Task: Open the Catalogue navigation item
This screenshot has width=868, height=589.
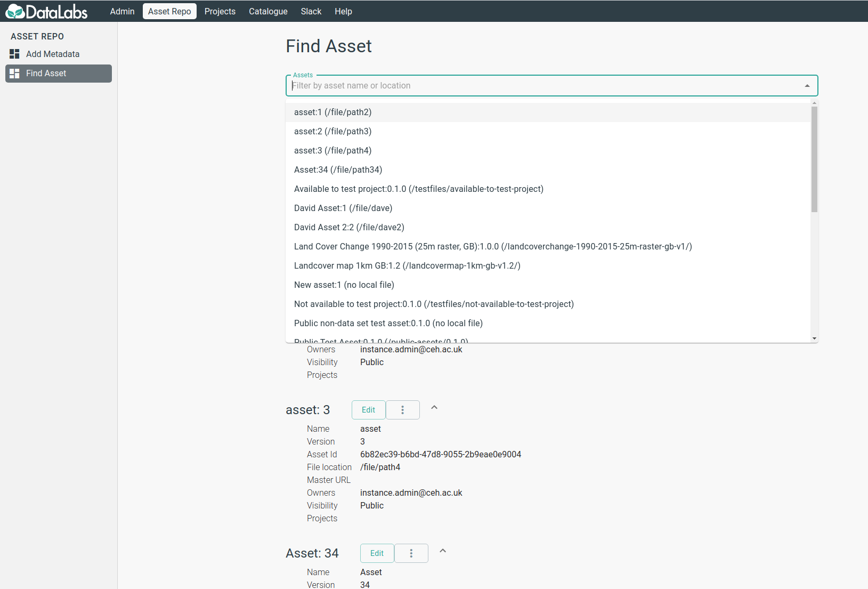Action: (x=268, y=11)
